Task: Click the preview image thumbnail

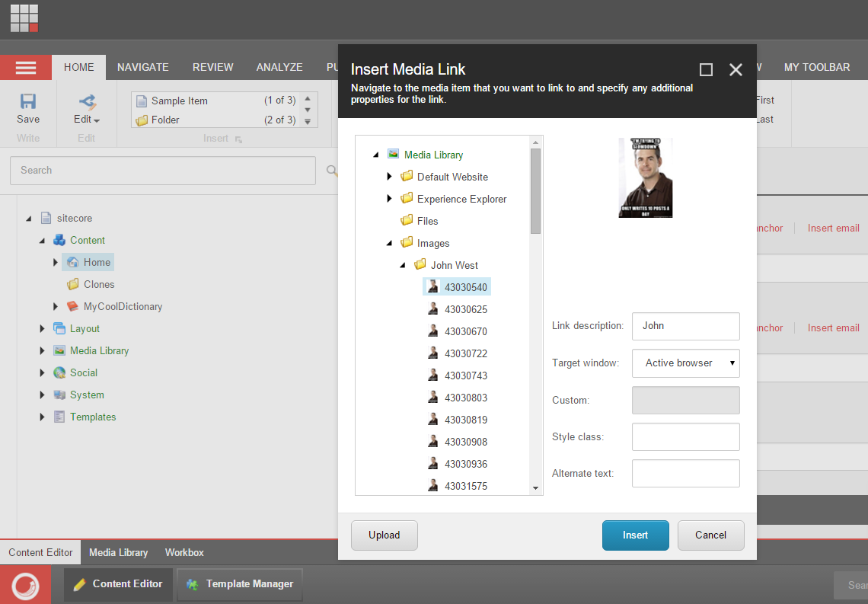Action: tap(645, 177)
